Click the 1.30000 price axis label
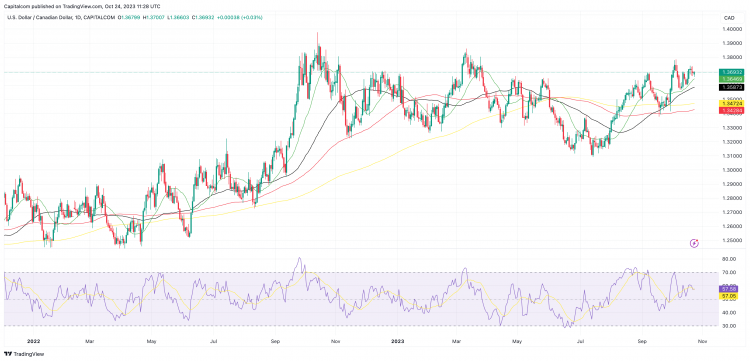Screen dimensions: 750x361 [x=731, y=170]
